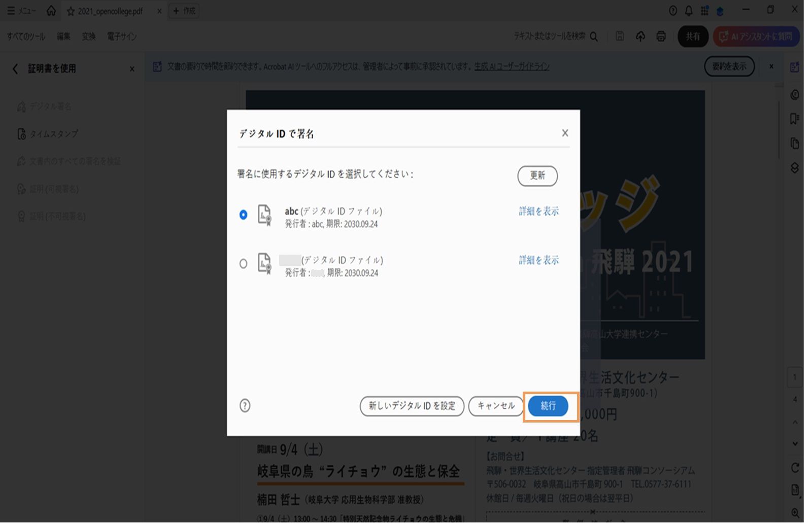Screen dimensions: 812x524
Task: Click the search magnifier next to テキストまたはツールを検索
Action: pos(594,37)
